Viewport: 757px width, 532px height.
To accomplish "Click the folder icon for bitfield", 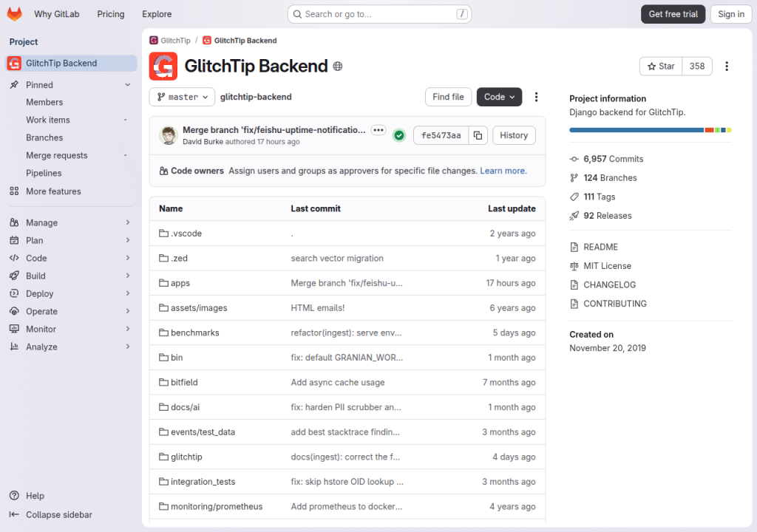I will [x=163, y=382].
